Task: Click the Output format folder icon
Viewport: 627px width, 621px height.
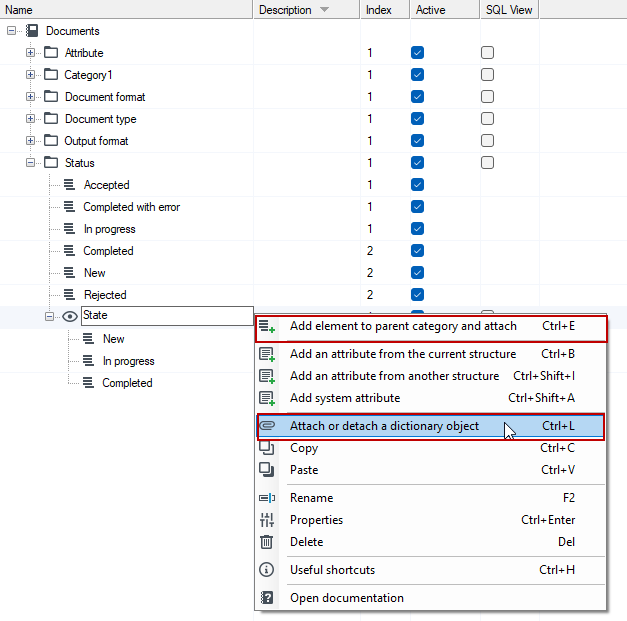Action: (x=51, y=140)
